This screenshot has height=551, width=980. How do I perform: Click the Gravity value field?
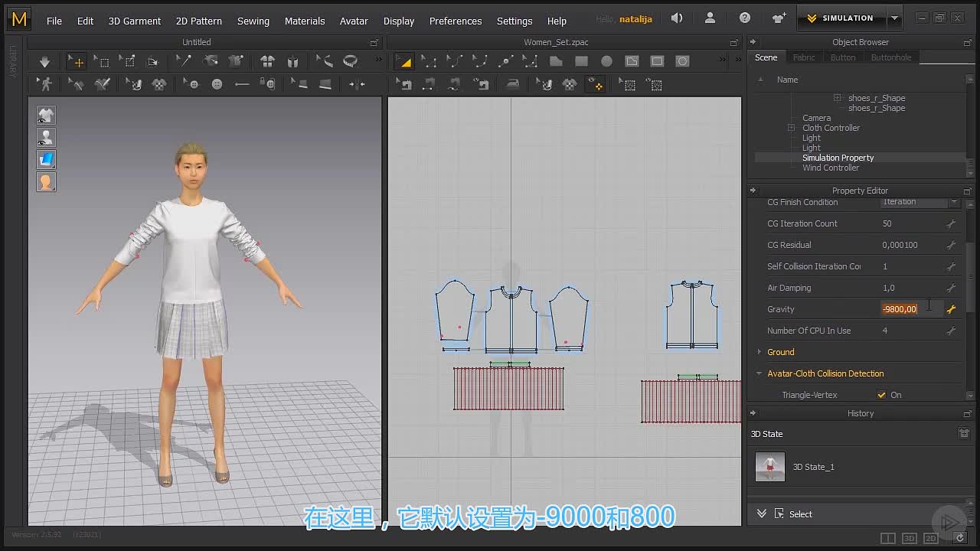[912, 309]
